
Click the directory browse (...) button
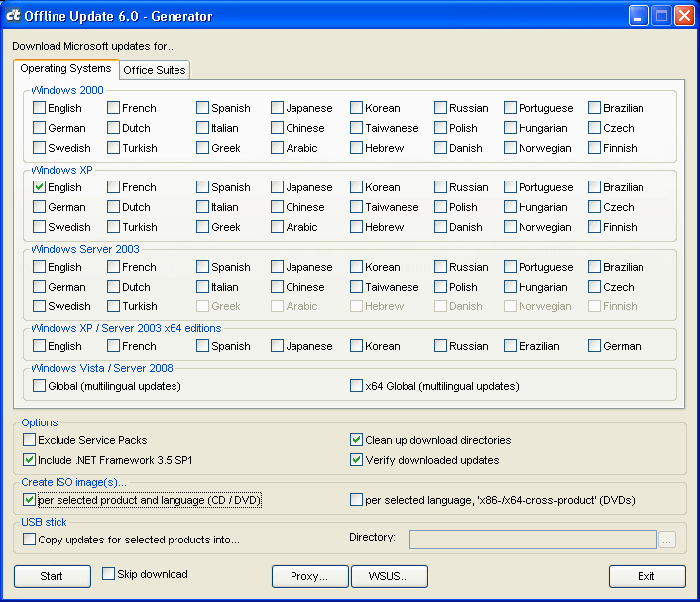pos(667,540)
